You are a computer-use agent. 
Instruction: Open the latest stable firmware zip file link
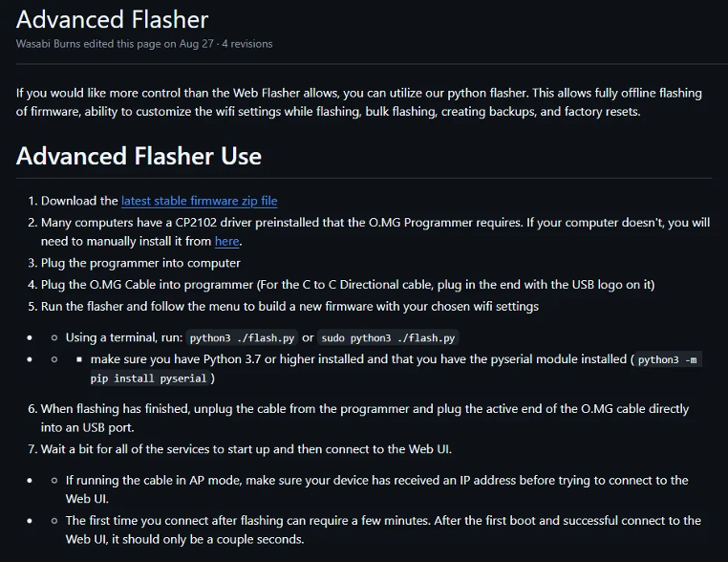(x=199, y=201)
